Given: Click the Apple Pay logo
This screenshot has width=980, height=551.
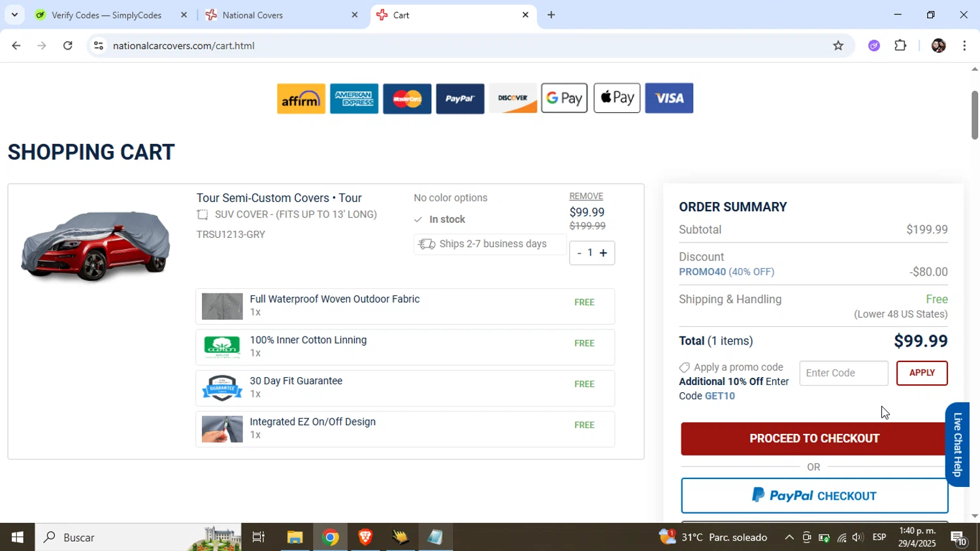Looking at the screenshot, I should coord(617,98).
